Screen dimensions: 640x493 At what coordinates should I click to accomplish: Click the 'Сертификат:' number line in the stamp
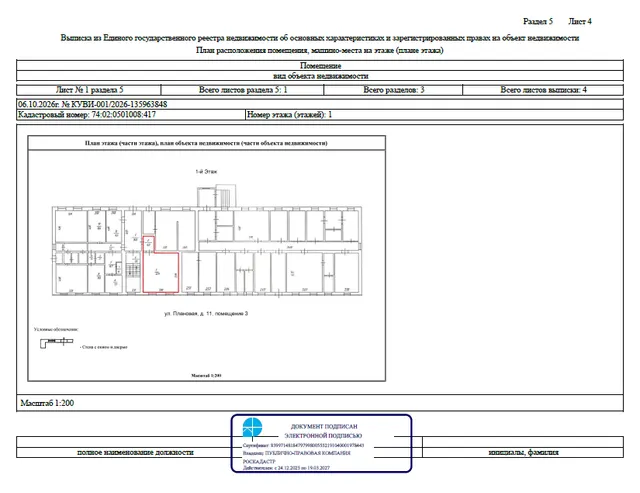[x=303, y=446]
